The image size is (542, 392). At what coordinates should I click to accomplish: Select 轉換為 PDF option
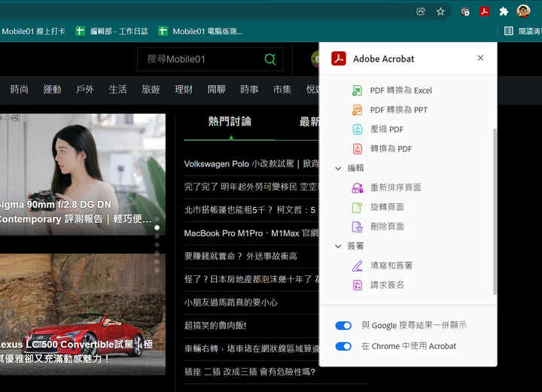[391, 149]
